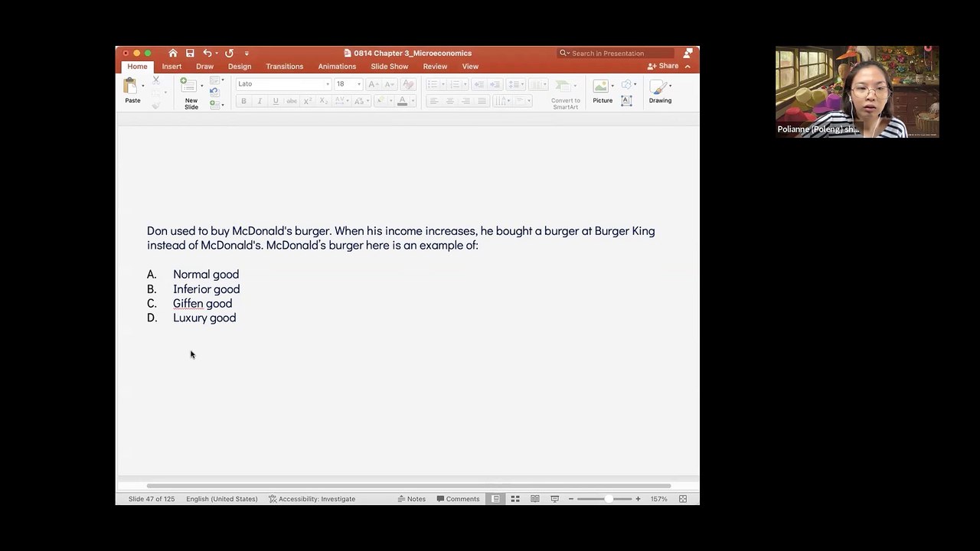The image size is (980, 551).
Task: Open Change Case options
Action: click(x=361, y=101)
